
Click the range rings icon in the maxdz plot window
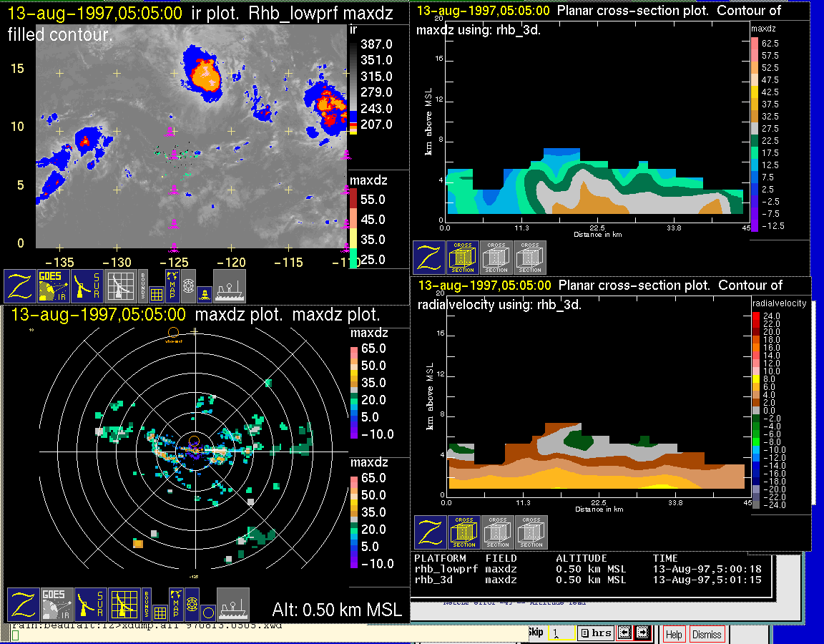[x=191, y=605]
